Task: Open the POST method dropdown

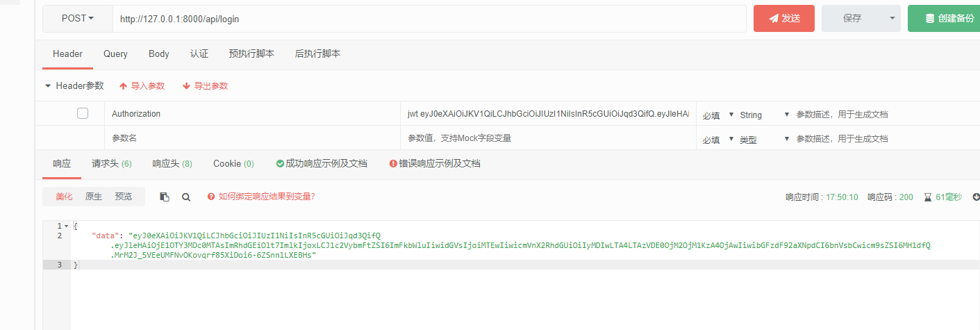Action: tap(78, 19)
